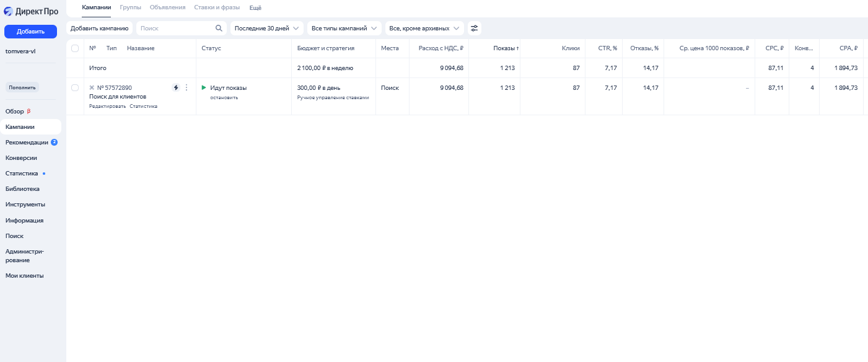Click the campaign type icon beside № 57572890

pyautogui.click(x=92, y=87)
